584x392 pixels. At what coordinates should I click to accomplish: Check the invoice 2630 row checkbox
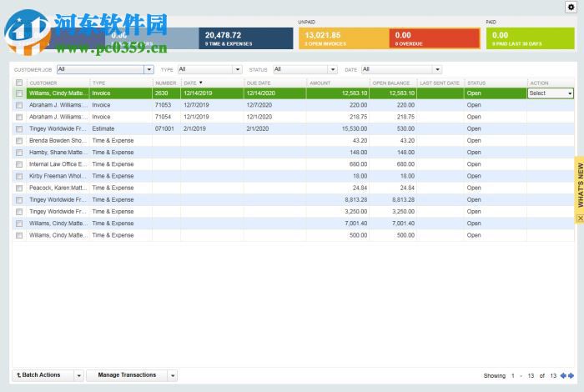(x=19, y=93)
